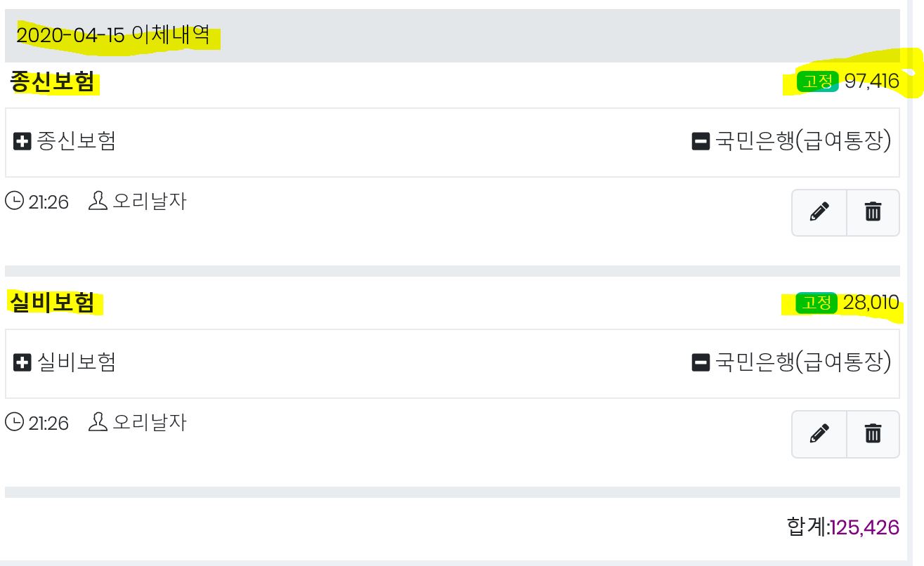Select the 2020-04-15 이체내역 header
This screenshot has width=924, height=566.
tap(113, 35)
